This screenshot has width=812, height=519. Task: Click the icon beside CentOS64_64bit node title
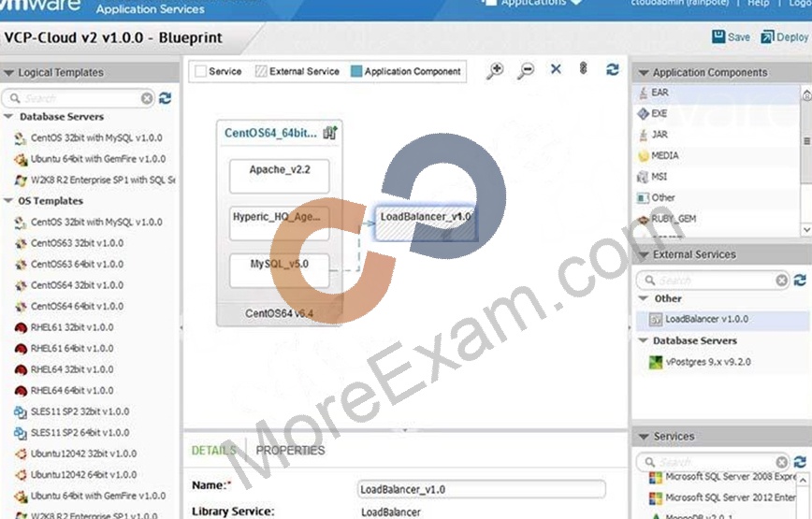[330, 133]
